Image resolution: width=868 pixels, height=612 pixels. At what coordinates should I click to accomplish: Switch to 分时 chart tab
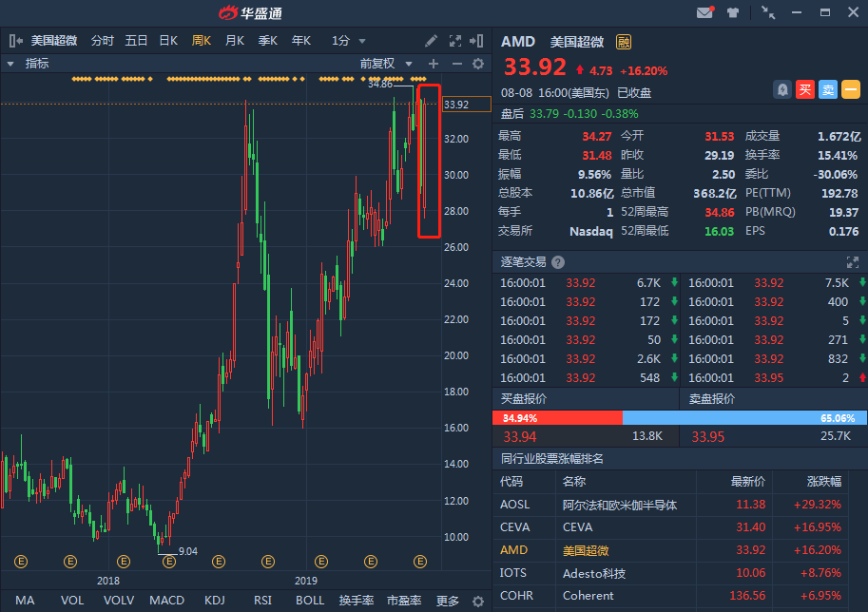click(x=103, y=41)
